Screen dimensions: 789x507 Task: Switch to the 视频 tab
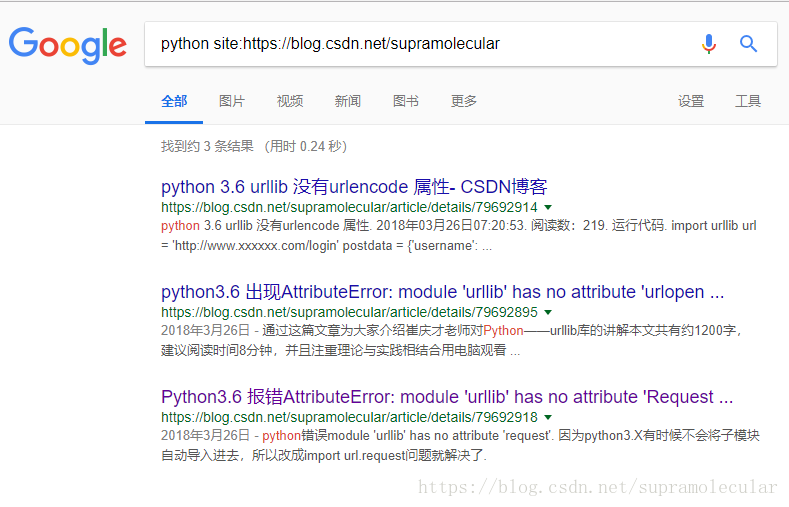pos(290,101)
